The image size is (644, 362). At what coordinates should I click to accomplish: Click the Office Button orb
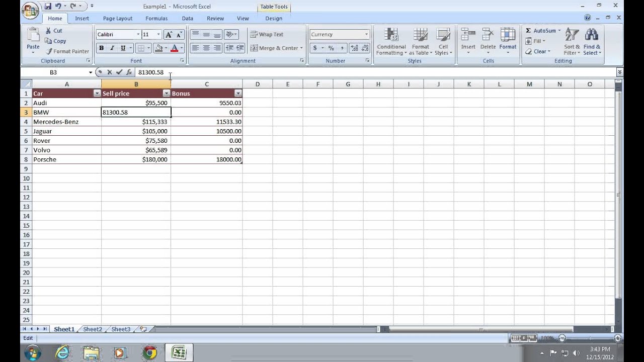(x=31, y=11)
